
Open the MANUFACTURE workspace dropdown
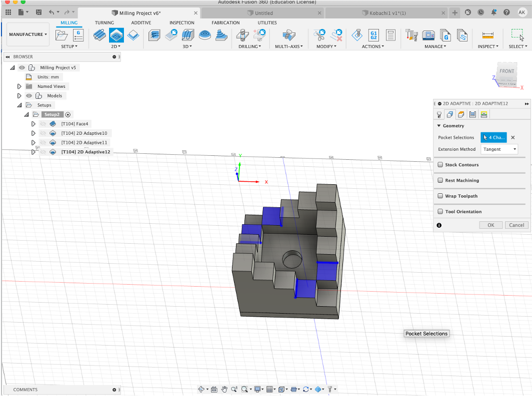tap(28, 34)
